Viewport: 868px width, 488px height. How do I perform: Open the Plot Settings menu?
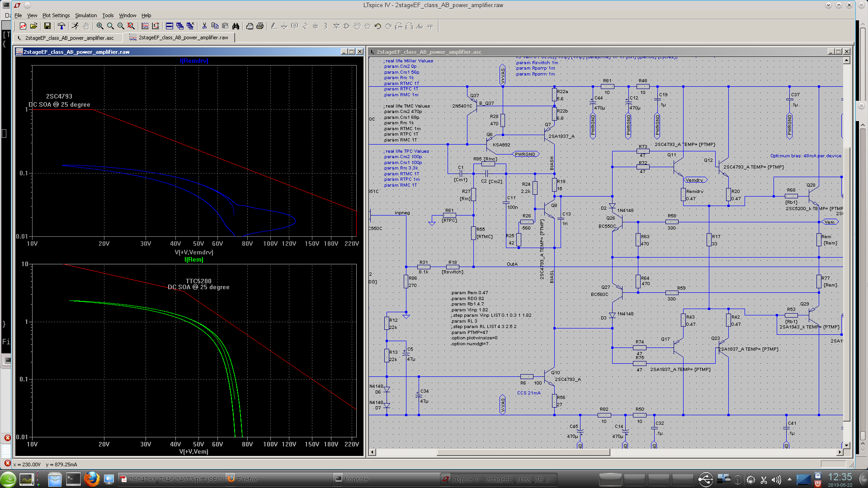tap(56, 15)
